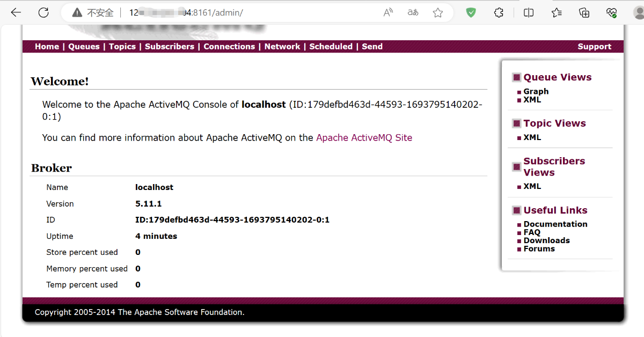Screen dimensions: 644x337
Task: Open the browser essentials heart icon
Action: 612,12
